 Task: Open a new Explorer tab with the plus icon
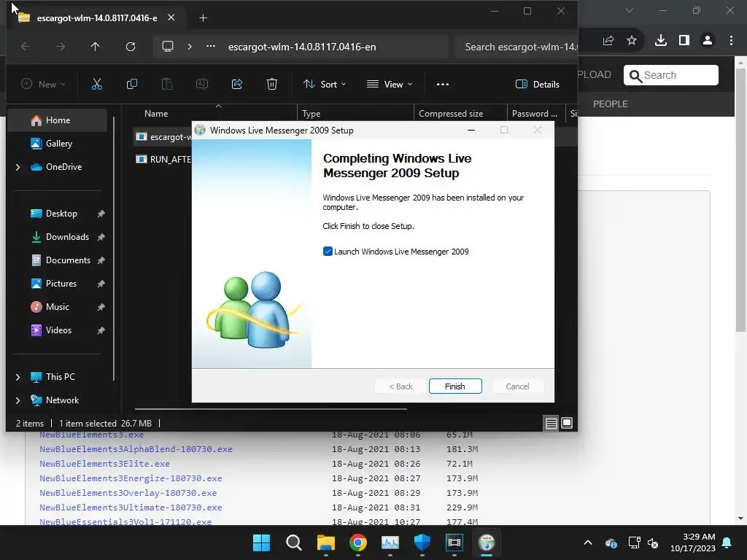pos(204,18)
